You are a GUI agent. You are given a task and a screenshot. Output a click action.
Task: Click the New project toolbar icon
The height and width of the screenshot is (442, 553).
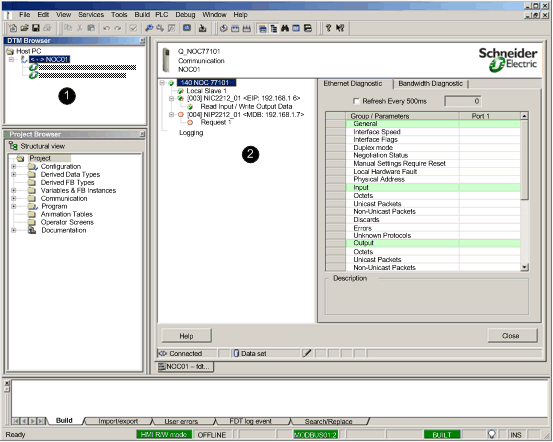point(13,28)
